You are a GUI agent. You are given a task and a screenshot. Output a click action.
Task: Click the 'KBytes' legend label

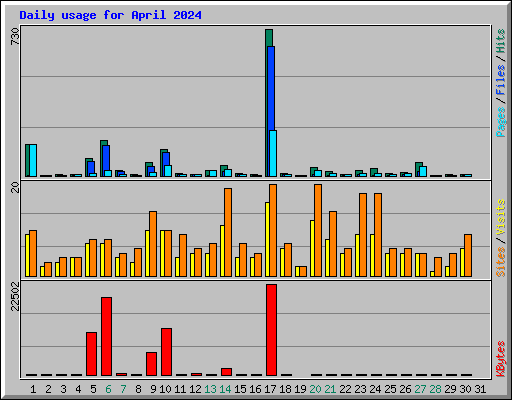coord(500,359)
